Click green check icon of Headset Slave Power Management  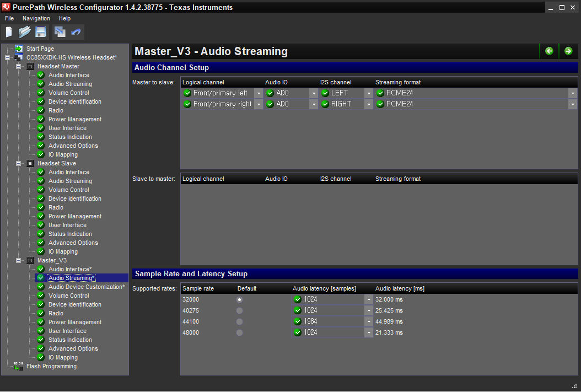pos(41,216)
